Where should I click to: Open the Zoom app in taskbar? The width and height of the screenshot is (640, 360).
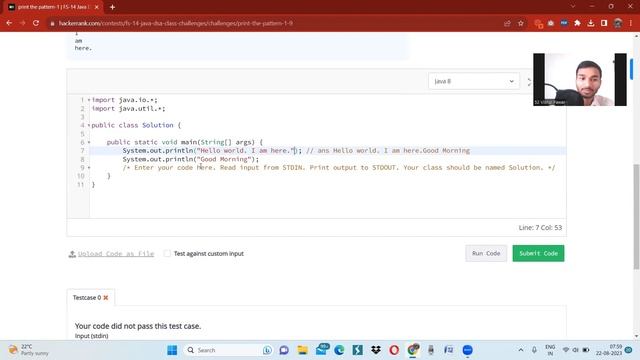467,350
